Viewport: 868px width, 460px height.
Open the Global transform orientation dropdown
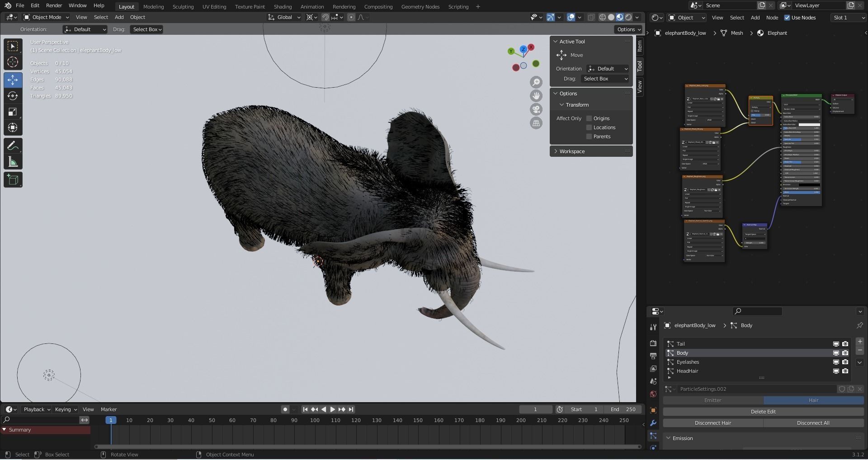point(284,17)
